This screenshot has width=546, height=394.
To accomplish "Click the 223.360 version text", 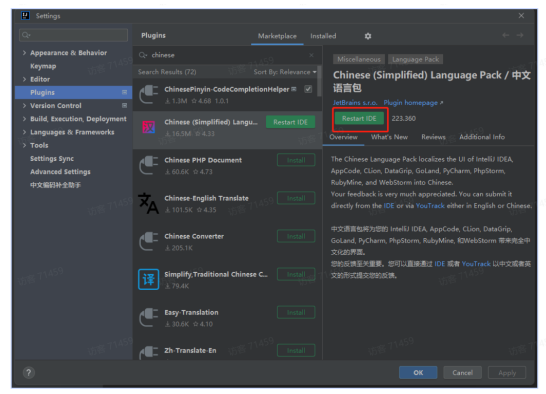I will click(404, 118).
